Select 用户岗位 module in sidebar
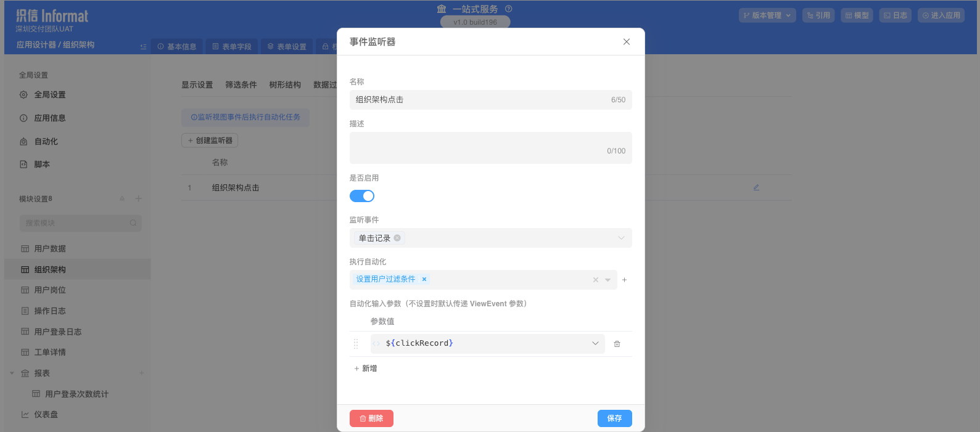The width and height of the screenshot is (980, 432). click(x=50, y=290)
